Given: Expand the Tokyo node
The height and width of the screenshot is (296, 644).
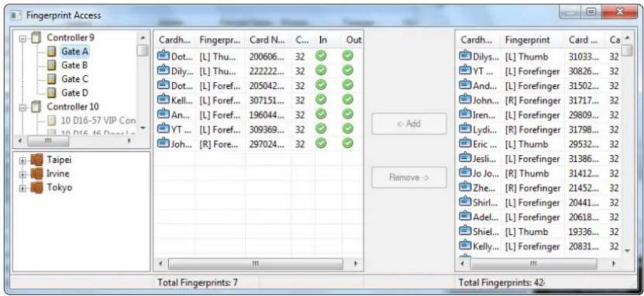Looking at the screenshot, I should coord(23,188).
